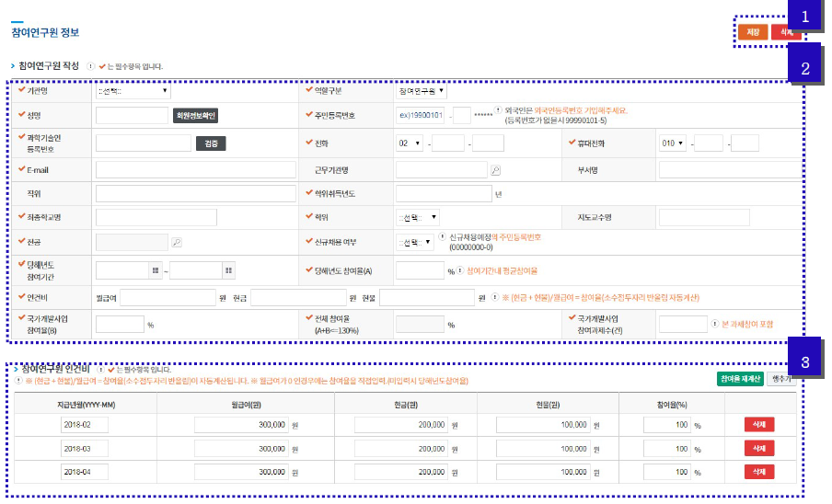Click the 성명 name input field
Viewport: 832px width, 504px height.
pos(133,116)
